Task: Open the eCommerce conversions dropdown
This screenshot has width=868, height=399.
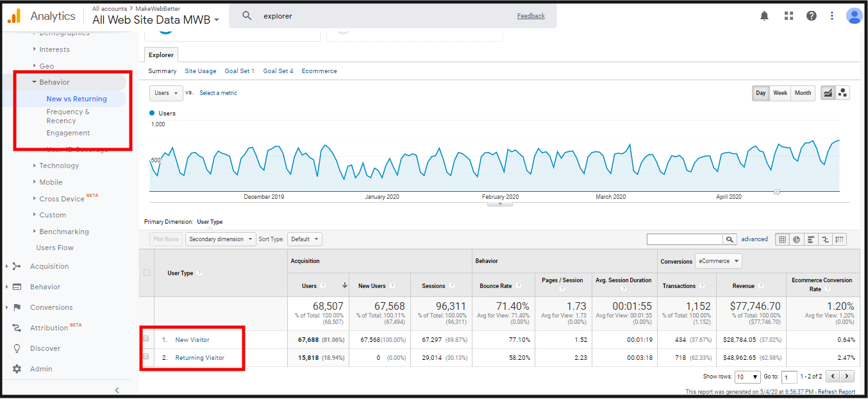Action: [718, 261]
